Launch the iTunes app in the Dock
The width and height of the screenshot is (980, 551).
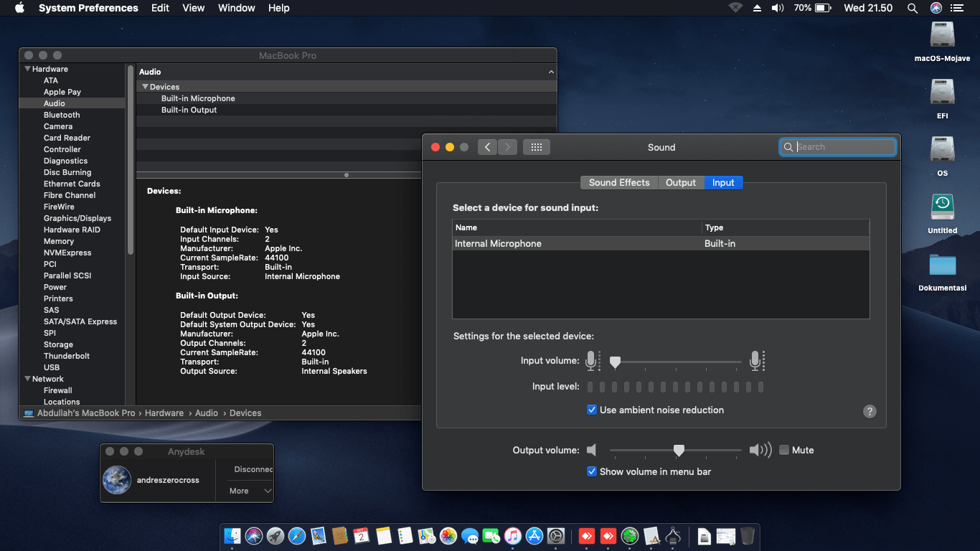[512, 536]
